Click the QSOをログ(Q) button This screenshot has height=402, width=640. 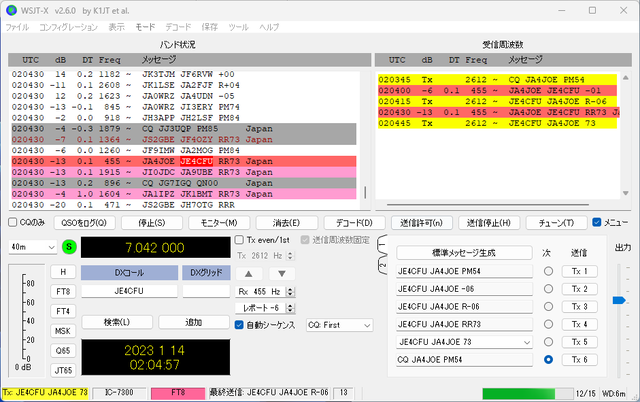[x=84, y=223]
